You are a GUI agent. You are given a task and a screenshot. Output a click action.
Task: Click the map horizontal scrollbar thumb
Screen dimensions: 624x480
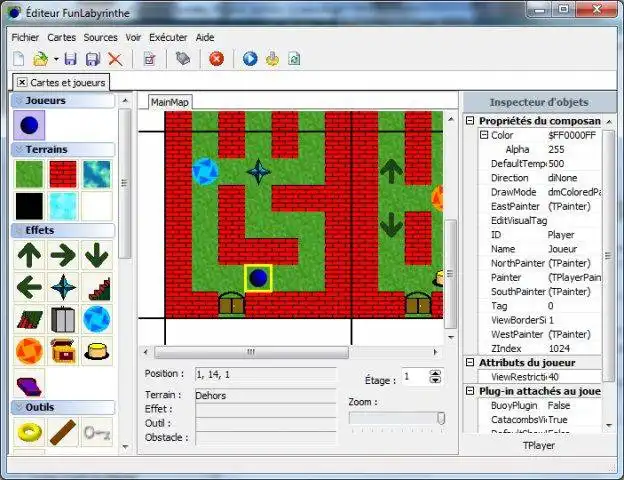251,352
